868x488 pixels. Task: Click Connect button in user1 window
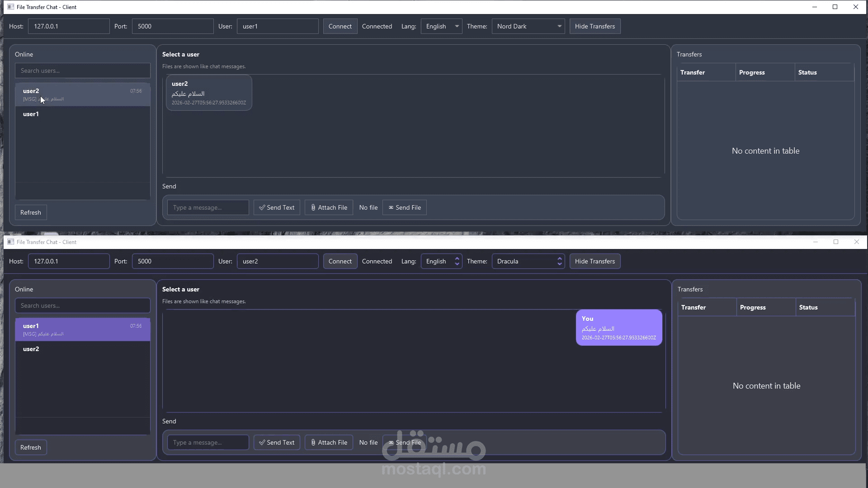tap(340, 26)
